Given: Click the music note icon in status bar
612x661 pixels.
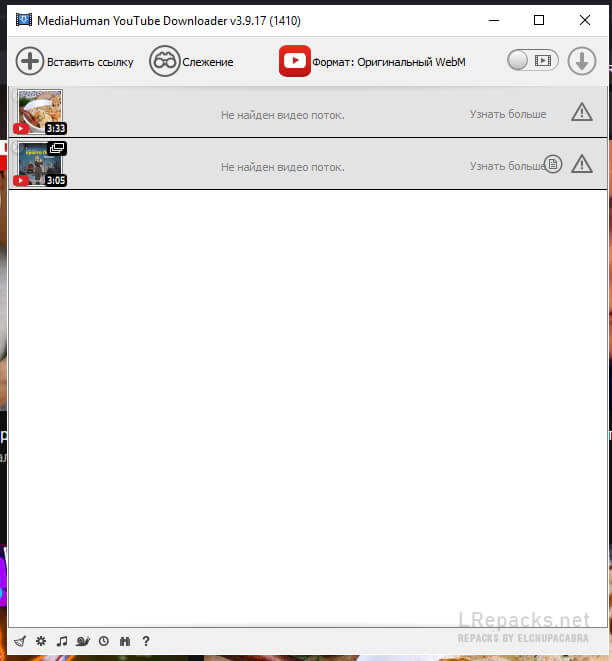Looking at the screenshot, I should 62,641.
